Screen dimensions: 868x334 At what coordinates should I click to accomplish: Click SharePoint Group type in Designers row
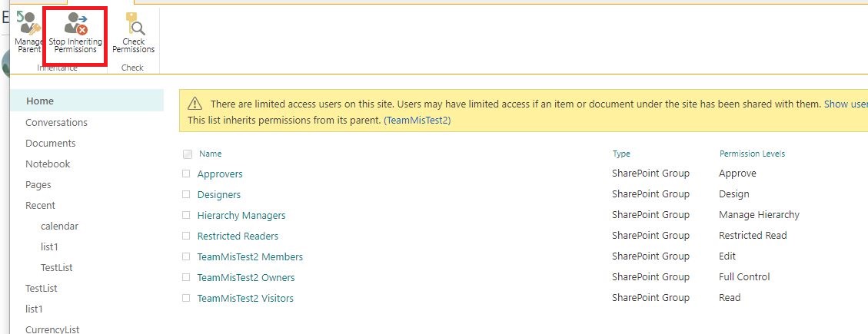(650, 194)
